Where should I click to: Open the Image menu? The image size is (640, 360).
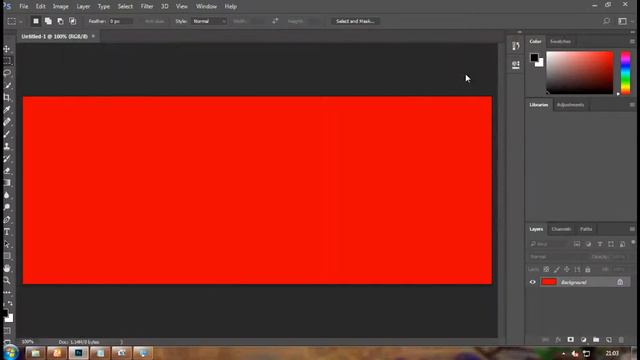(x=60, y=7)
